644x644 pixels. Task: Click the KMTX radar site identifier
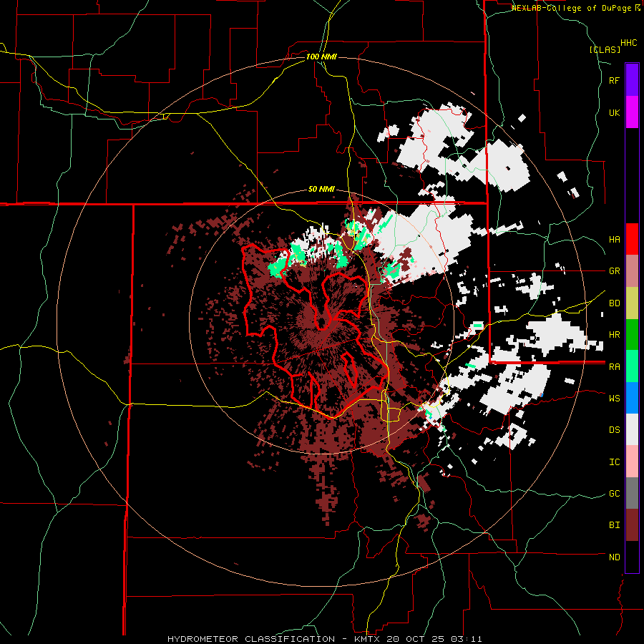click(368, 639)
